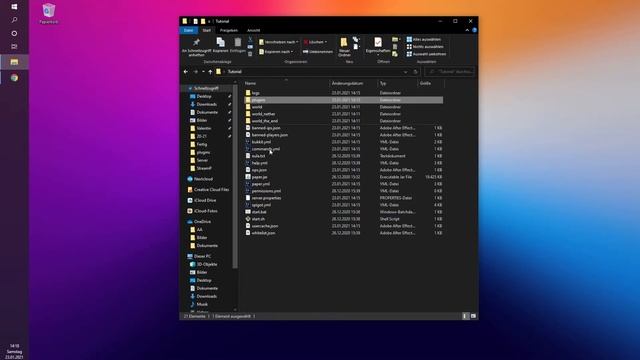Select the start.sh file icon
The height and width of the screenshot is (360, 640).
248,219
